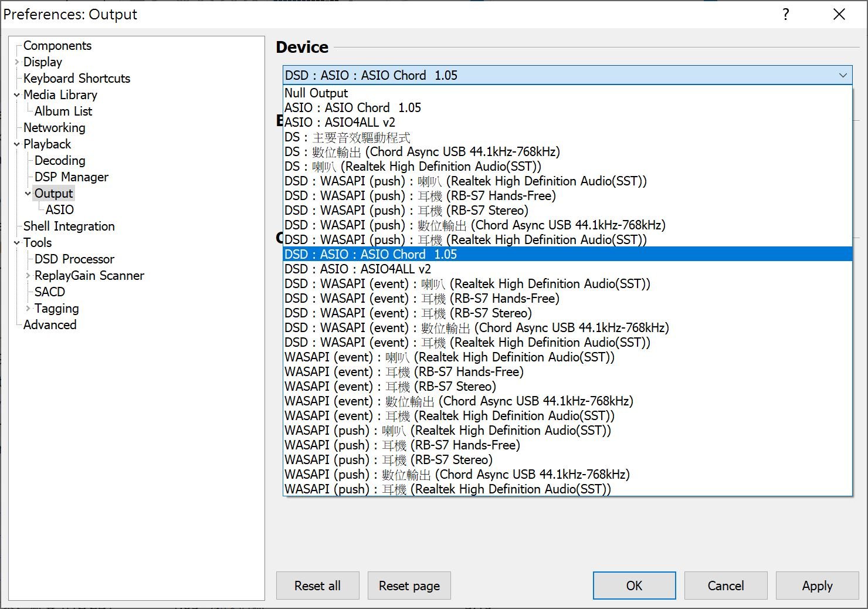
Task: Expand the Display tree node
Action: [x=17, y=62]
